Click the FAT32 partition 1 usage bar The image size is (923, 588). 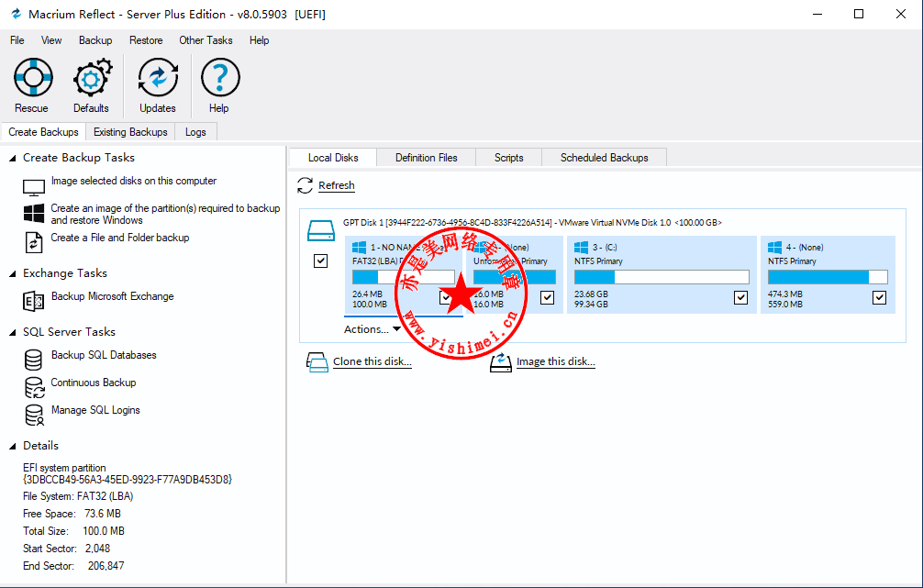(403, 277)
